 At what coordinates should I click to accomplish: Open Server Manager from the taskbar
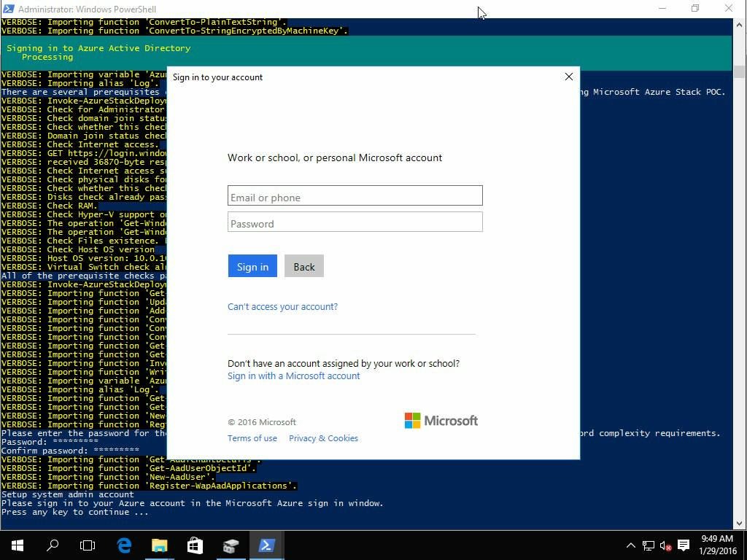point(231,545)
